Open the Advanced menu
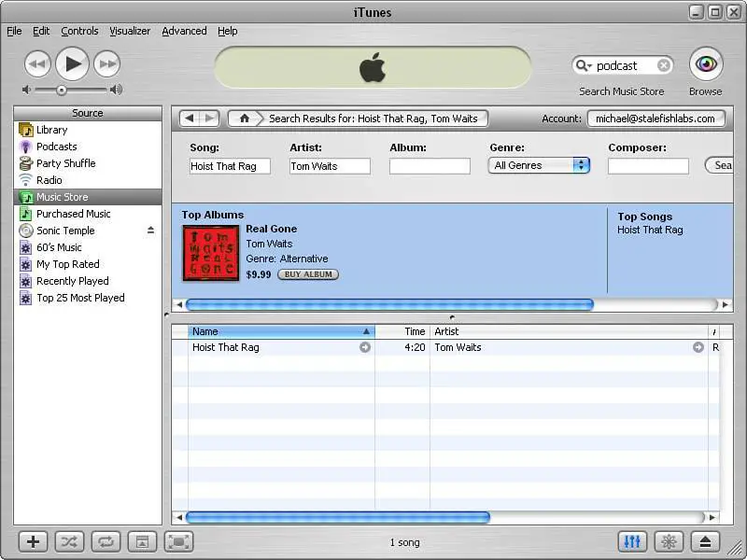The height and width of the screenshot is (560, 747). click(184, 31)
